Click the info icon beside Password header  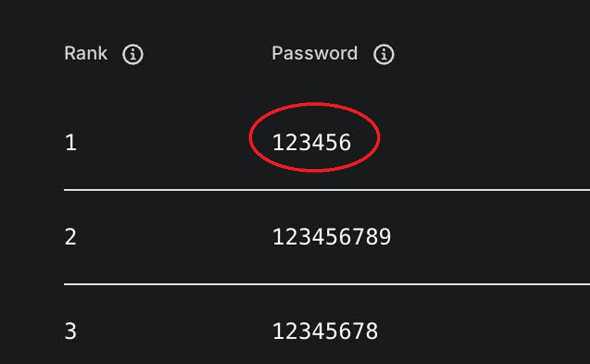384,55
